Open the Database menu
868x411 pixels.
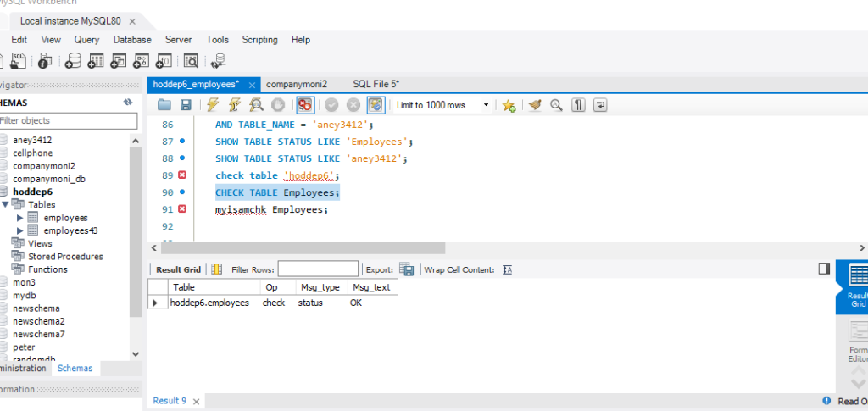point(132,40)
